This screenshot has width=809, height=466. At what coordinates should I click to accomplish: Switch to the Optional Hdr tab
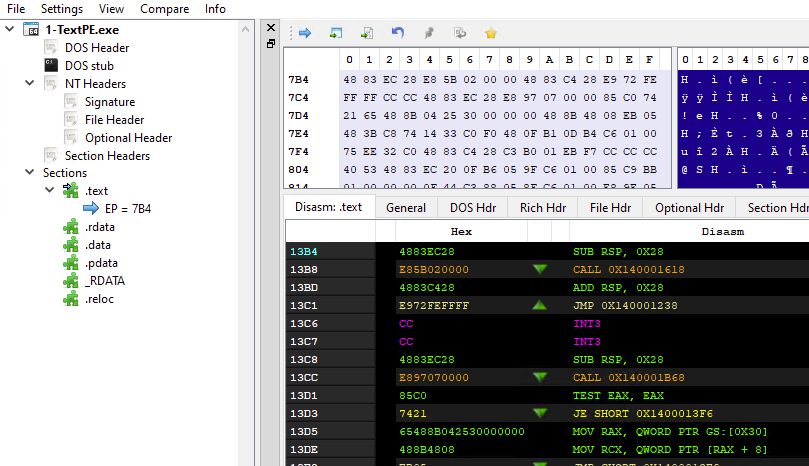coord(688,207)
